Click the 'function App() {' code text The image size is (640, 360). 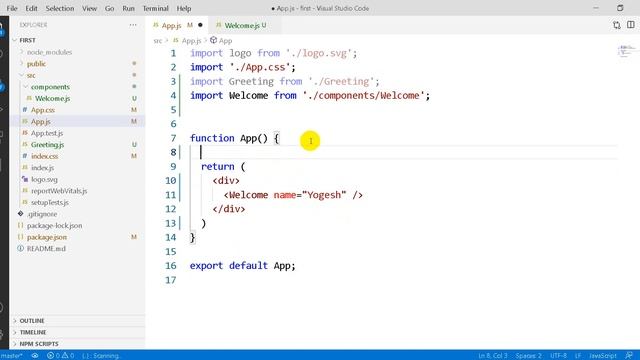(235, 138)
